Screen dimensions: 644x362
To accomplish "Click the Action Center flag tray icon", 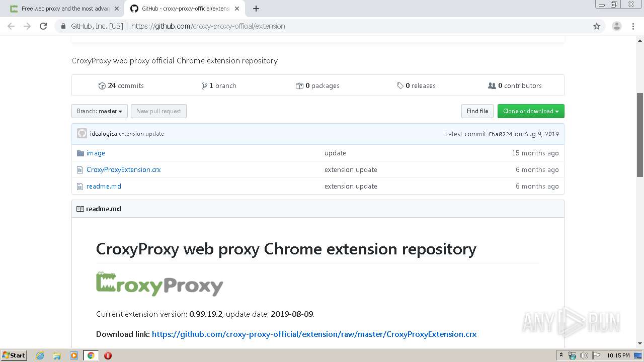I will pyautogui.click(x=596, y=355).
